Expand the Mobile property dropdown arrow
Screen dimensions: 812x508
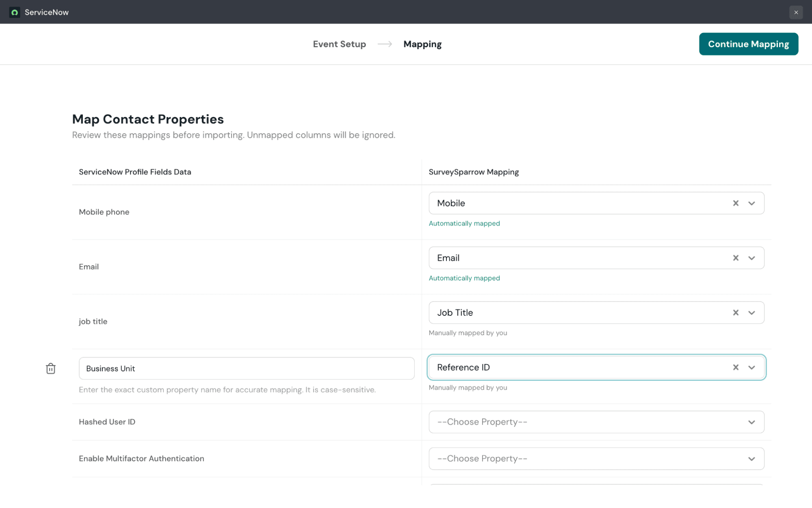click(x=751, y=203)
